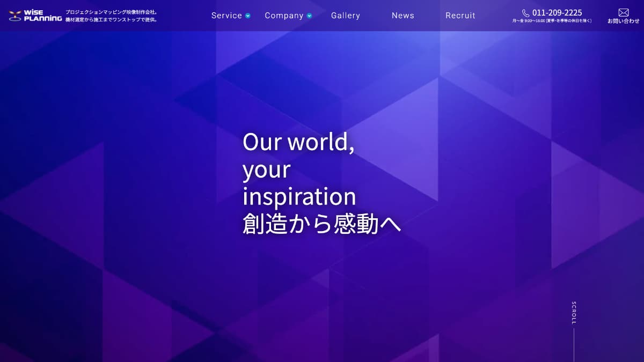Click the WiSE PLANNiNG logo
The image size is (644, 362).
(34, 16)
